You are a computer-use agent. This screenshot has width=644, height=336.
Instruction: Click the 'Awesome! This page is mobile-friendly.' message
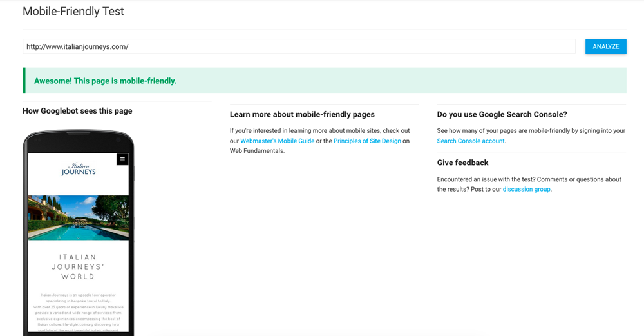(105, 81)
